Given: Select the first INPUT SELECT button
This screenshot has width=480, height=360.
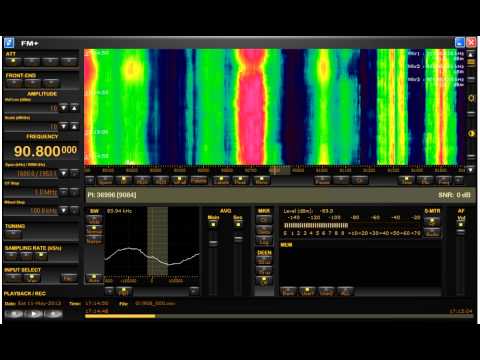Looking at the screenshot, I should click(13, 277).
